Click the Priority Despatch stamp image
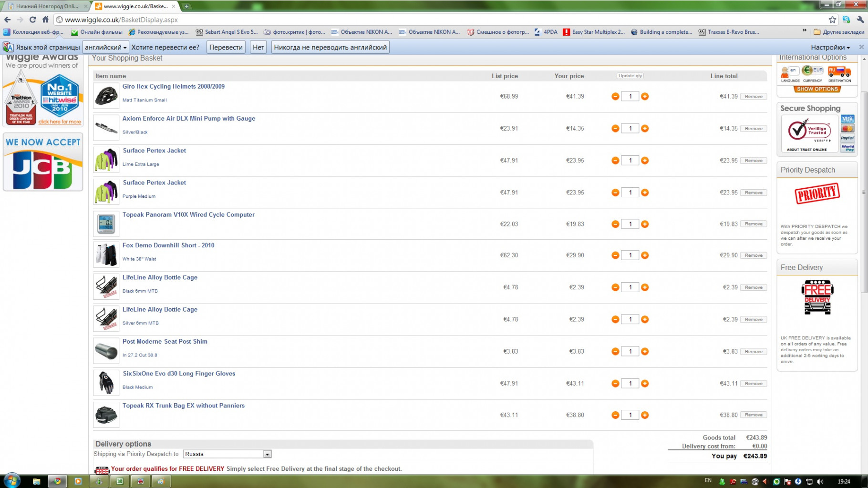Viewport: 868px width, 488px height. tap(817, 194)
